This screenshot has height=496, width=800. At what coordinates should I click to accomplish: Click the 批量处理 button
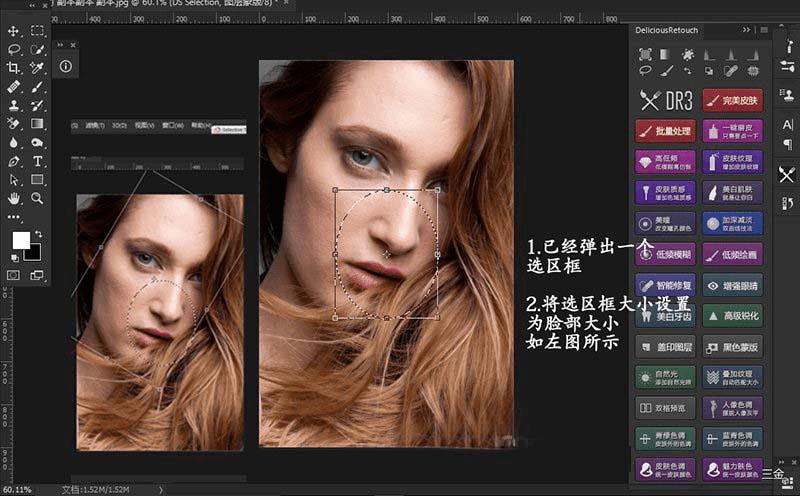665,131
